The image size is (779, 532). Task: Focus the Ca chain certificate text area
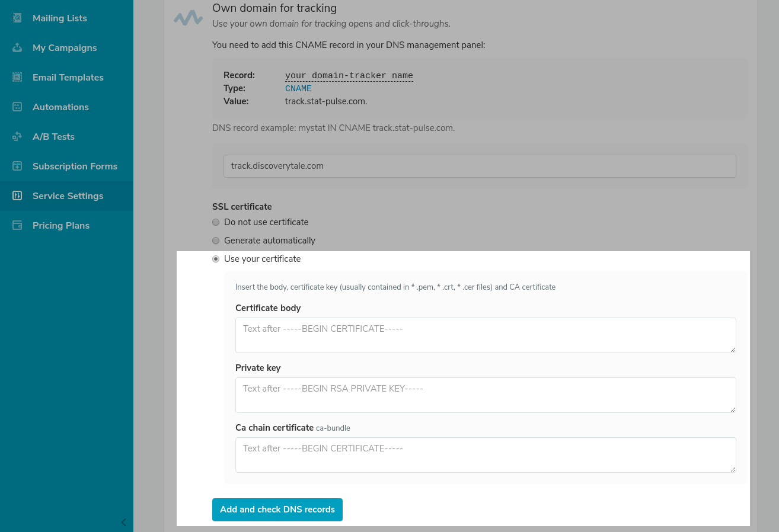coord(486,455)
